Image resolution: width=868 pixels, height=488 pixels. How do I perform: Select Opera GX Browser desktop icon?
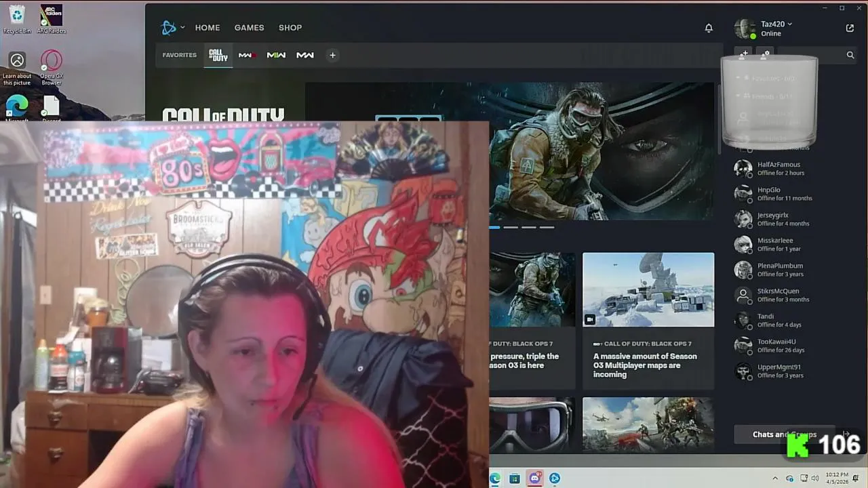52,68
